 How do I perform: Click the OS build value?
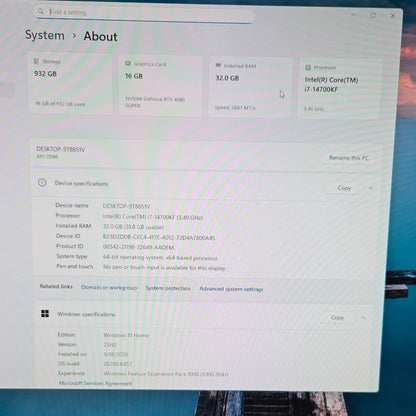pyautogui.click(x=118, y=364)
